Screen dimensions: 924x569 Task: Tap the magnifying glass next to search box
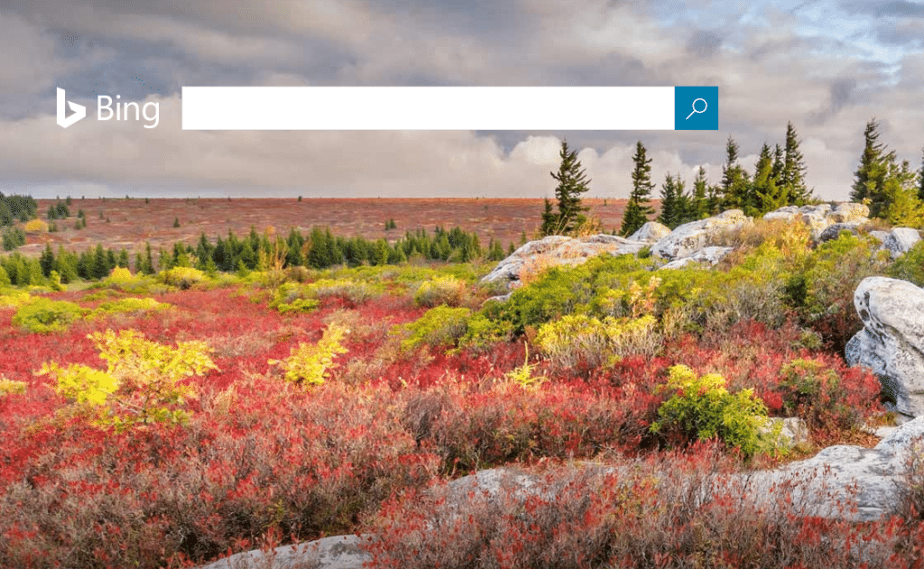tap(696, 108)
